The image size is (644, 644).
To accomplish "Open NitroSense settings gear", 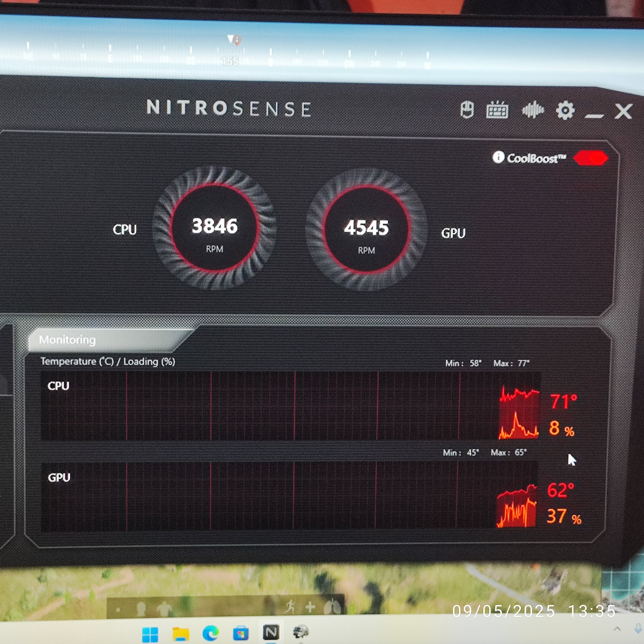I will [565, 110].
